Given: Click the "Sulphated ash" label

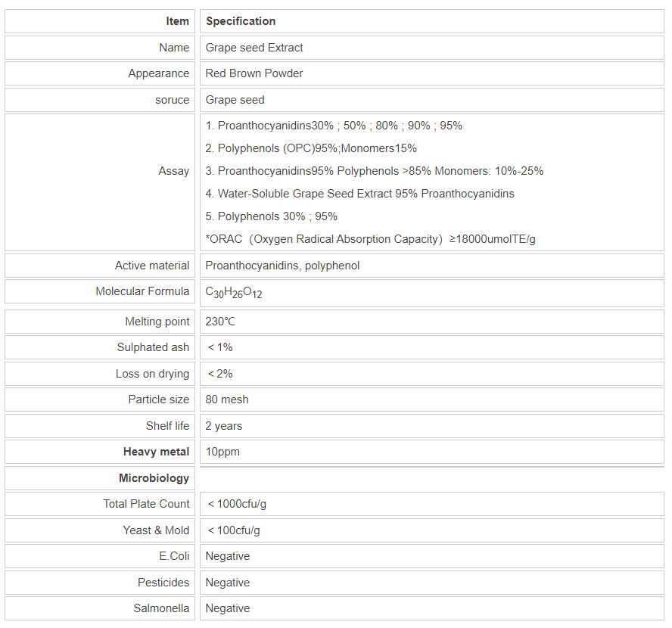Looking at the screenshot, I should [x=153, y=347].
